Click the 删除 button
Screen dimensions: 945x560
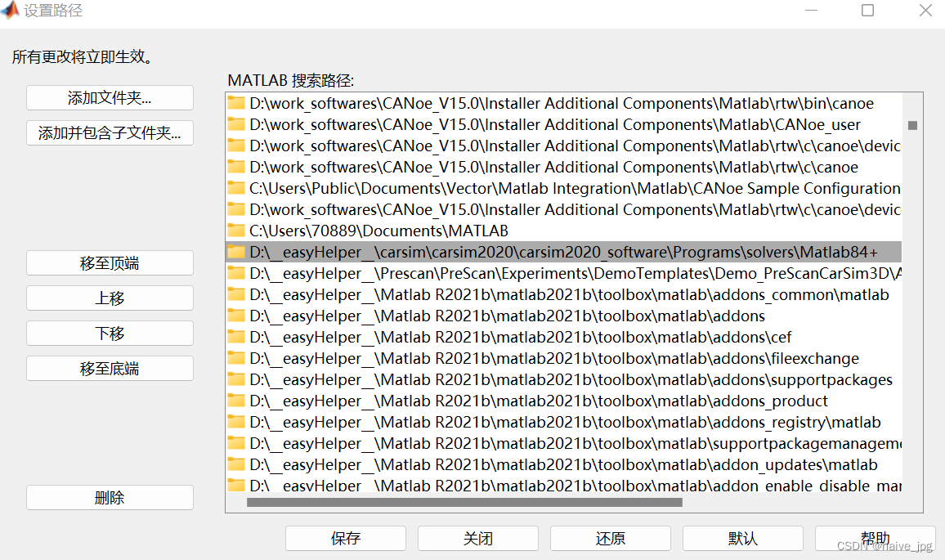click(110, 497)
